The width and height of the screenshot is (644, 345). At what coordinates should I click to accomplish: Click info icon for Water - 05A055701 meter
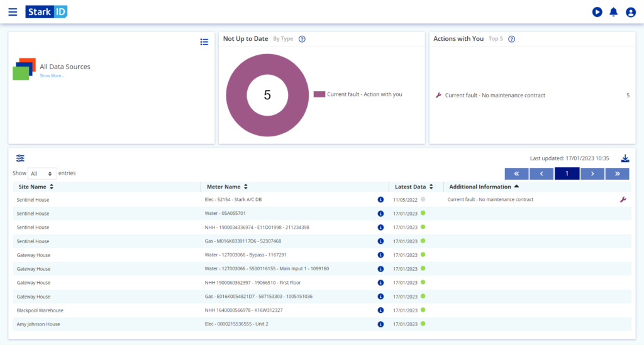point(380,214)
